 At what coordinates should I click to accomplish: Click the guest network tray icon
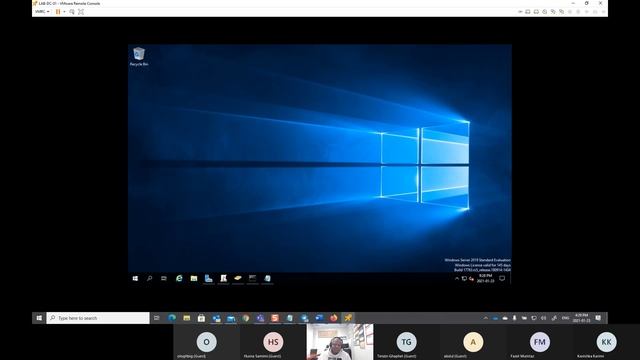[x=464, y=279]
